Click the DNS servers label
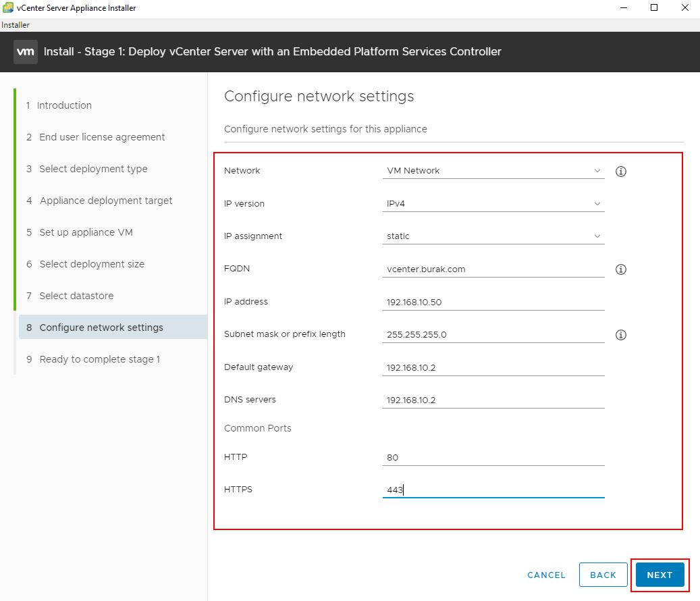 point(250,400)
